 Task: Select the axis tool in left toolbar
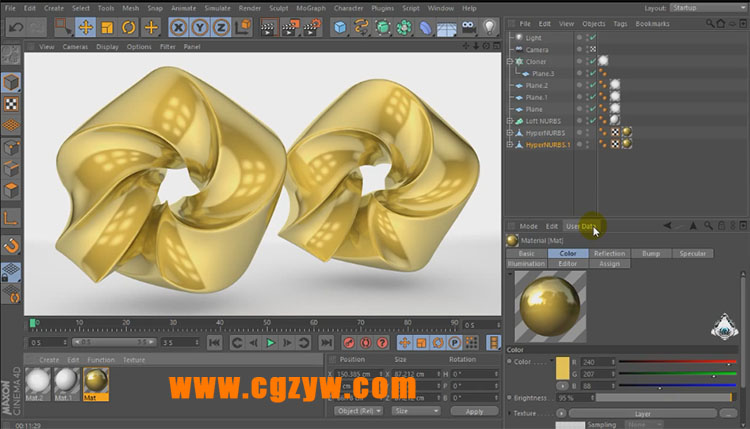click(11, 218)
